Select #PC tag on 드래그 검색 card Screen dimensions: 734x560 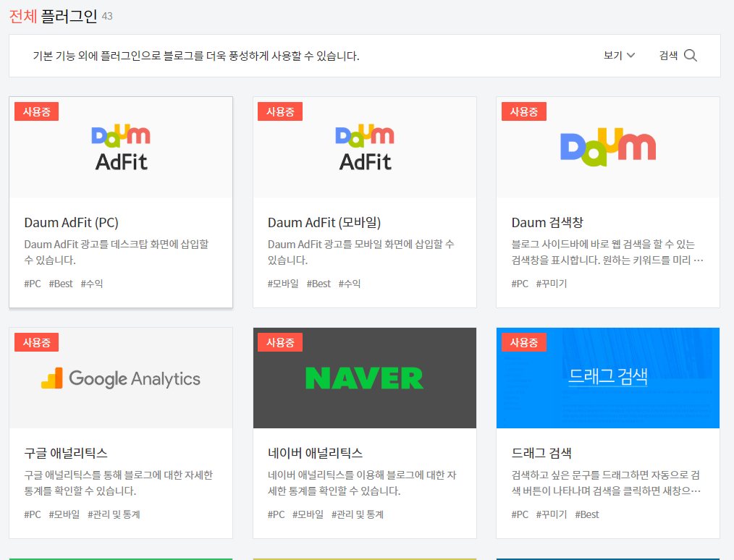click(x=520, y=514)
